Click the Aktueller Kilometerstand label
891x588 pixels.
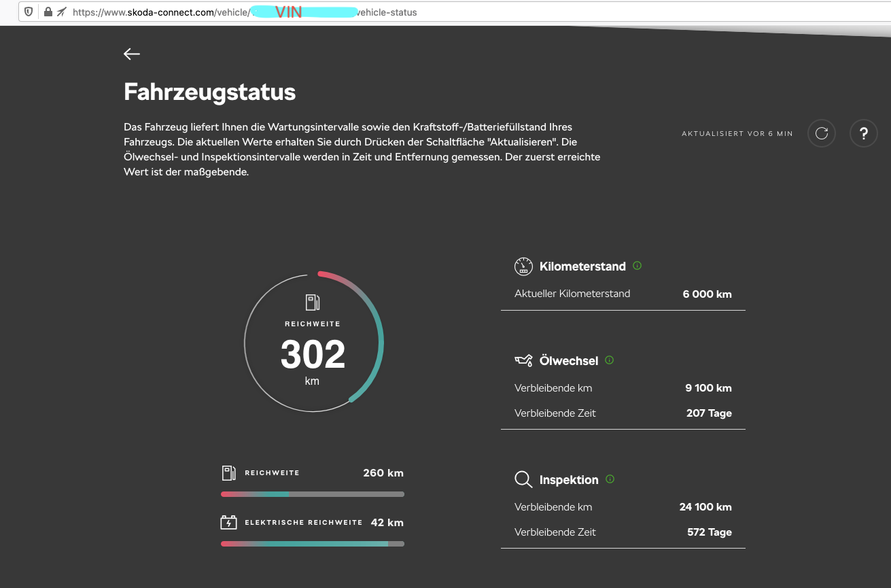point(572,294)
